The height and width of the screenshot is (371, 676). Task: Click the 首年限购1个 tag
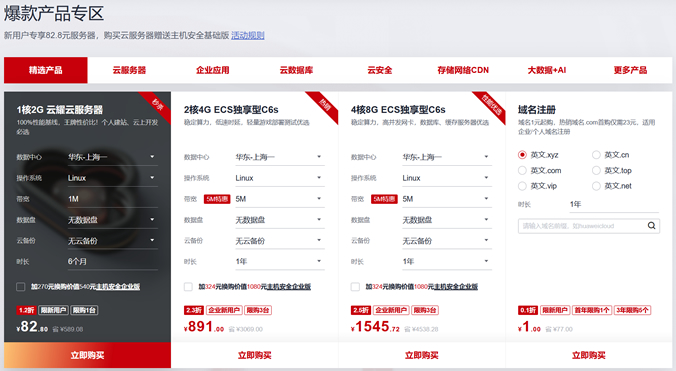[x=592, y=310]
